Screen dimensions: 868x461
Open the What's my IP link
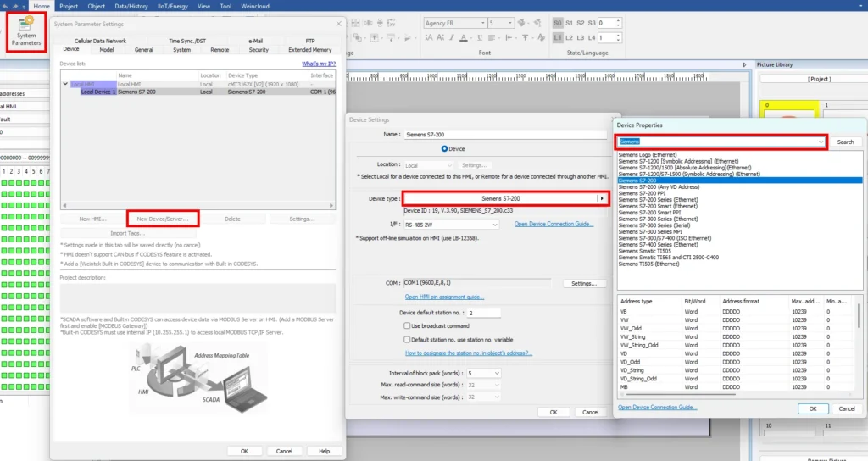pyautogui.click(x=317, y=64)
